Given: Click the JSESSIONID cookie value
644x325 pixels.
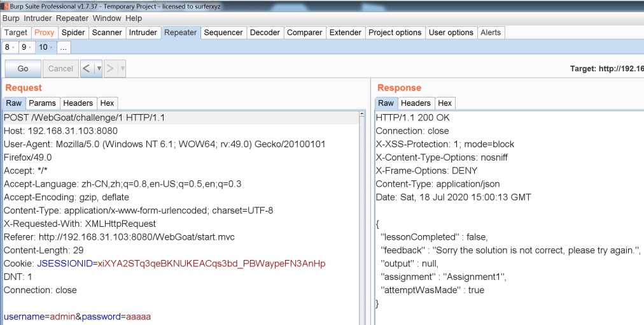Looking at the screenshot, I should pyautogui.click(x=211, y=263).
